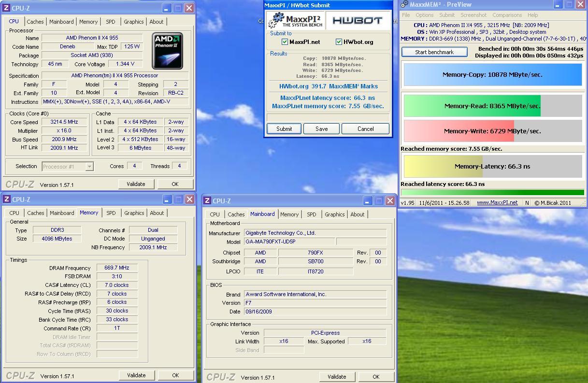Click the Memory-Latency yellow result bar
This screenshot has height=383, width=588.
point(444,166)
